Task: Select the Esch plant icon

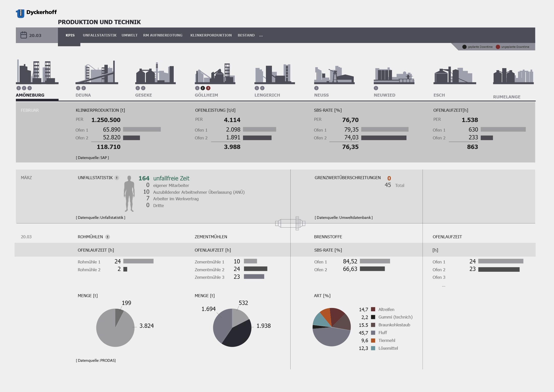Action: [x=455, y=75]
